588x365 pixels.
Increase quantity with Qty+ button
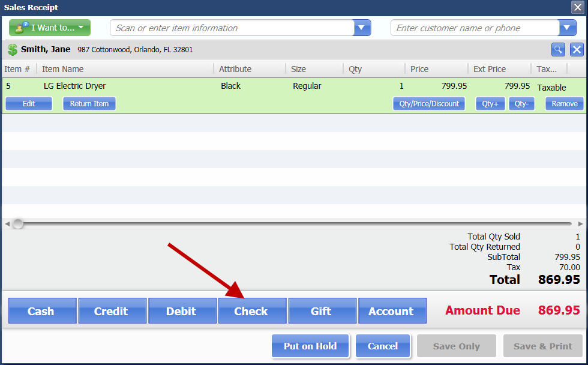[490, 103]
